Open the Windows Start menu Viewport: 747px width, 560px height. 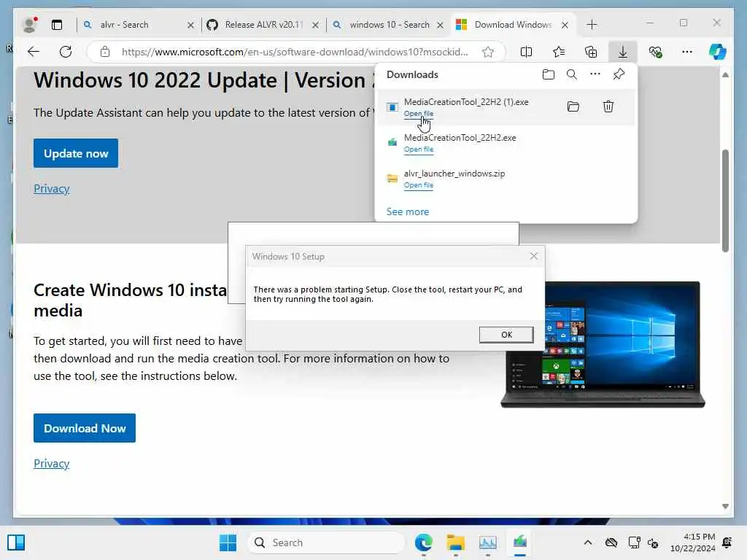[x=228, y=542]
